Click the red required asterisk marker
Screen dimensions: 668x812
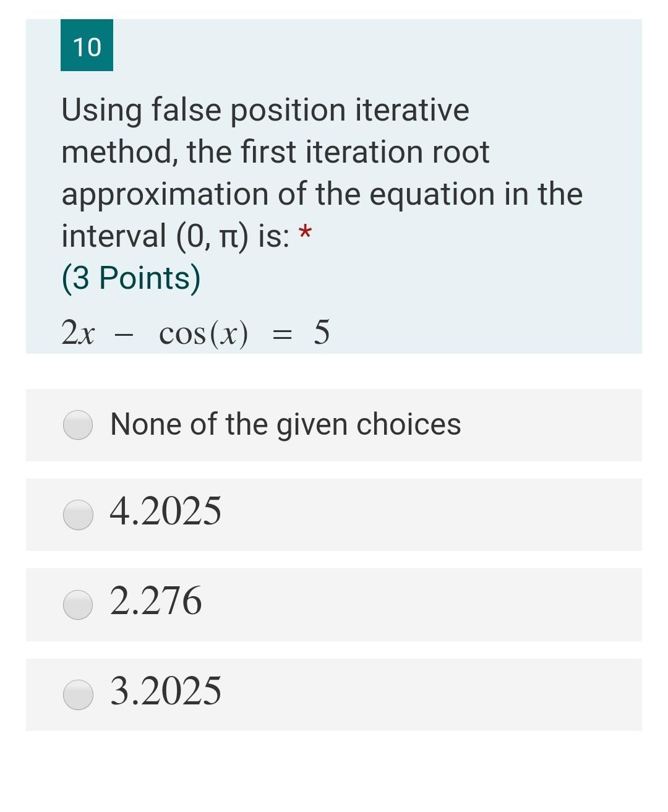click(305, 233)
